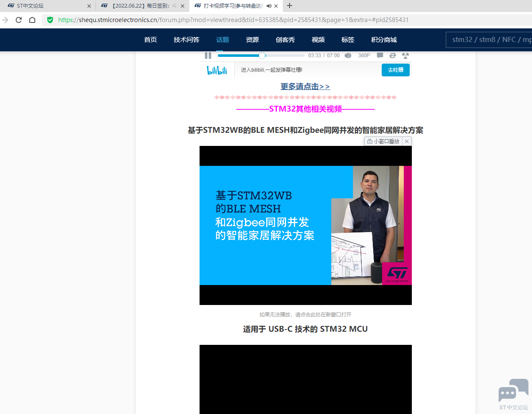Open the 更多请点击>> link

click(305, 87)
